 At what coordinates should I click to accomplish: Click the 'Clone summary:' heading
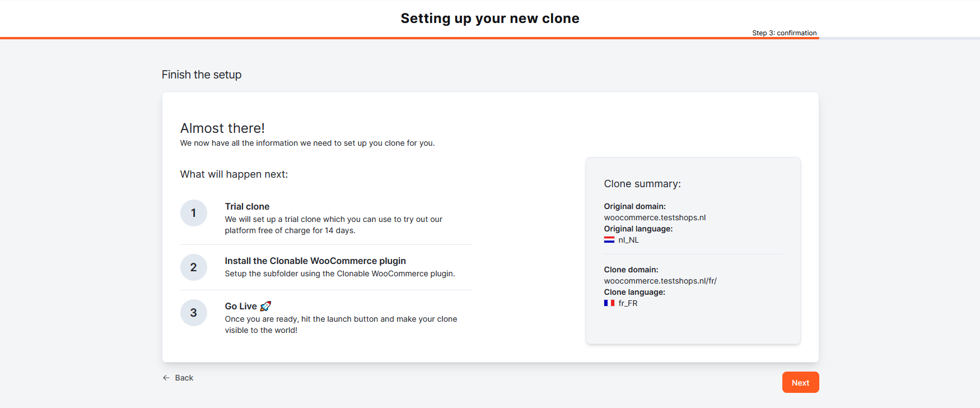coord(642,184)
